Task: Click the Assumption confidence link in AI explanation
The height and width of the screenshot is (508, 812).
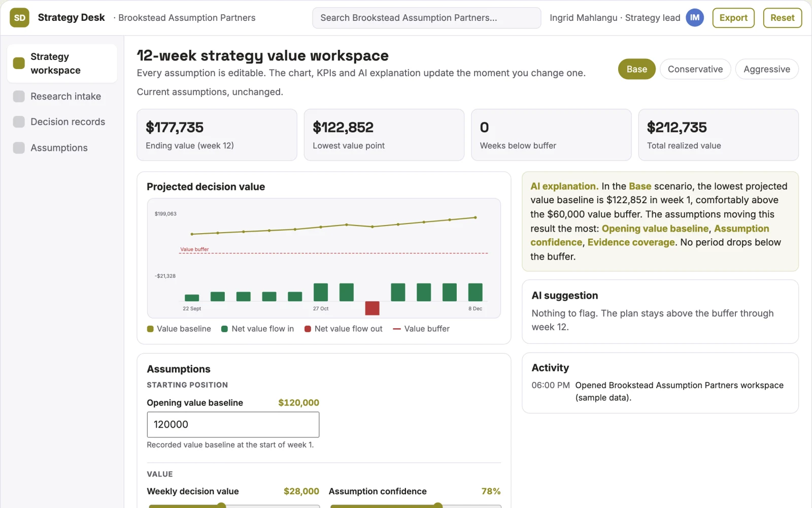Action: point(650,235)
